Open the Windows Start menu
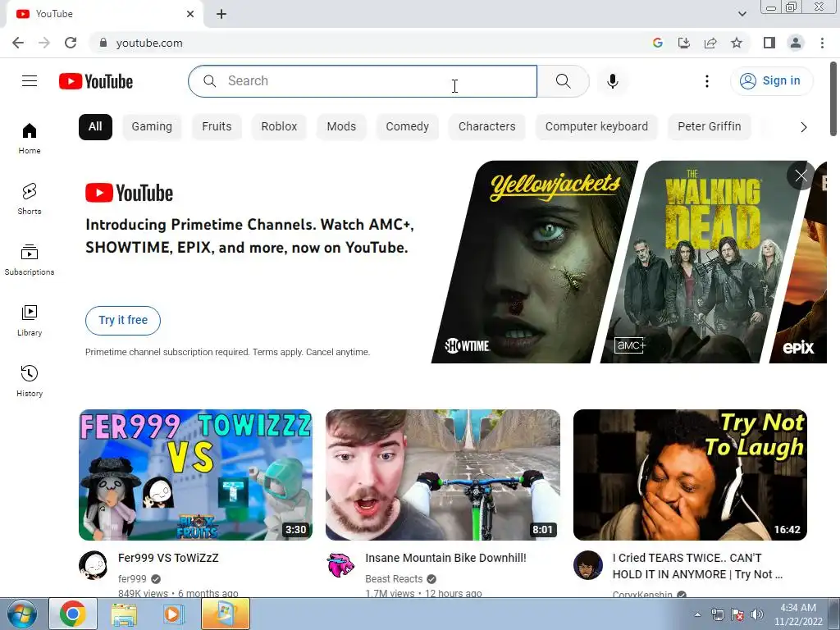Viewport: 840px width, 630px height. click(x=21, y=614)
